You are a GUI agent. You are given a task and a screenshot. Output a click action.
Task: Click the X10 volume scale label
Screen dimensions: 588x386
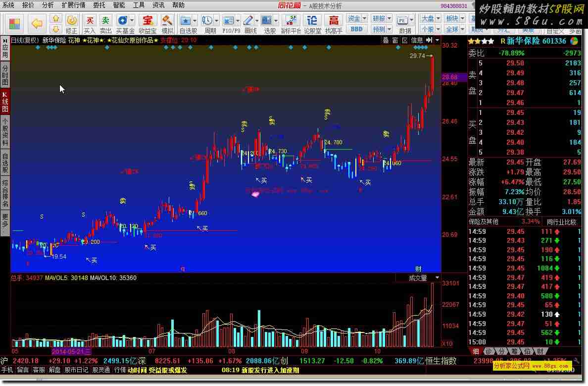tap(447, 343)
